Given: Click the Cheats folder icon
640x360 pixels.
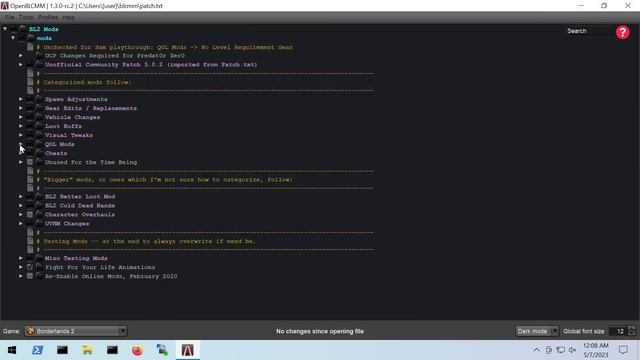Looking at the screenshot, I should [39, 153].
